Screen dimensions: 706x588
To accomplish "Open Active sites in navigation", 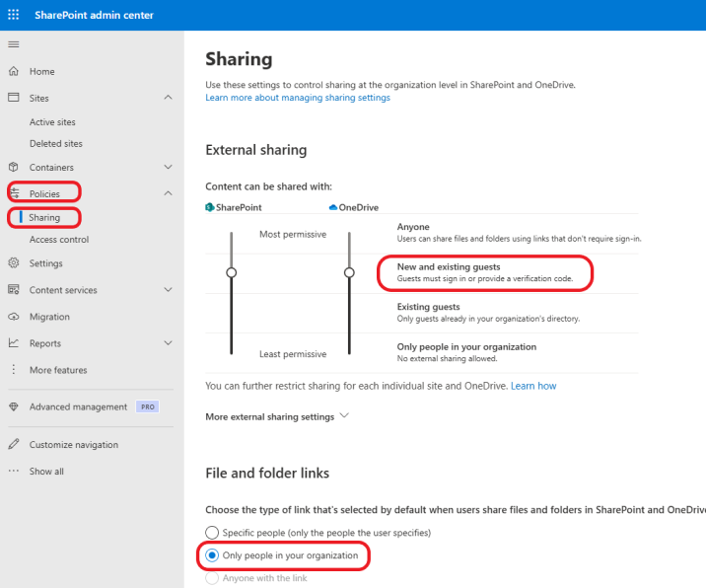I will pos(52,122).
